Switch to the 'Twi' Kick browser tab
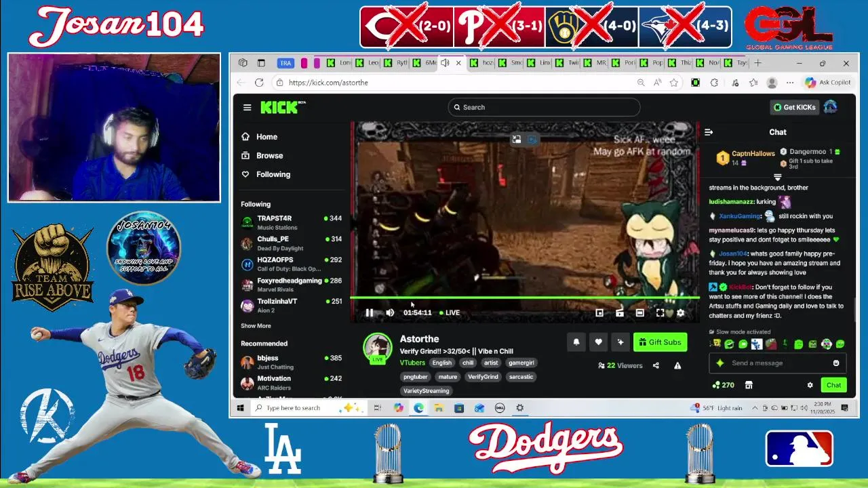Viewport: 868px width, 488px height. pos(566,63)
